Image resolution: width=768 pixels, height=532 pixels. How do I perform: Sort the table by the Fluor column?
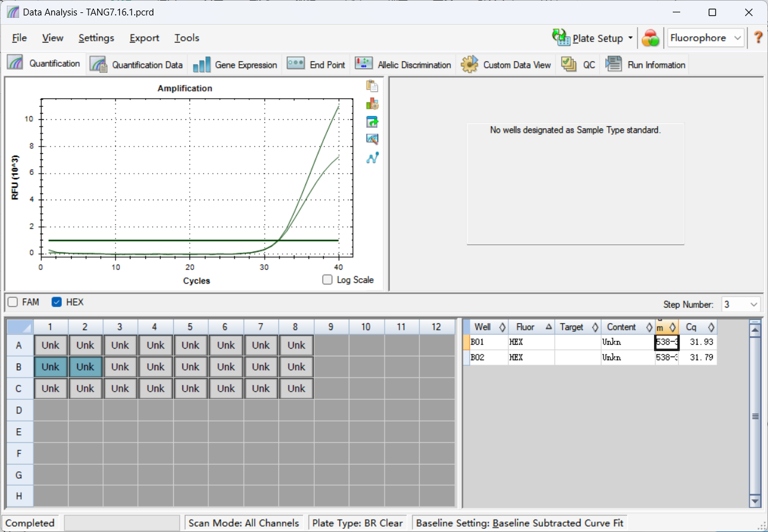coord(531,327)
